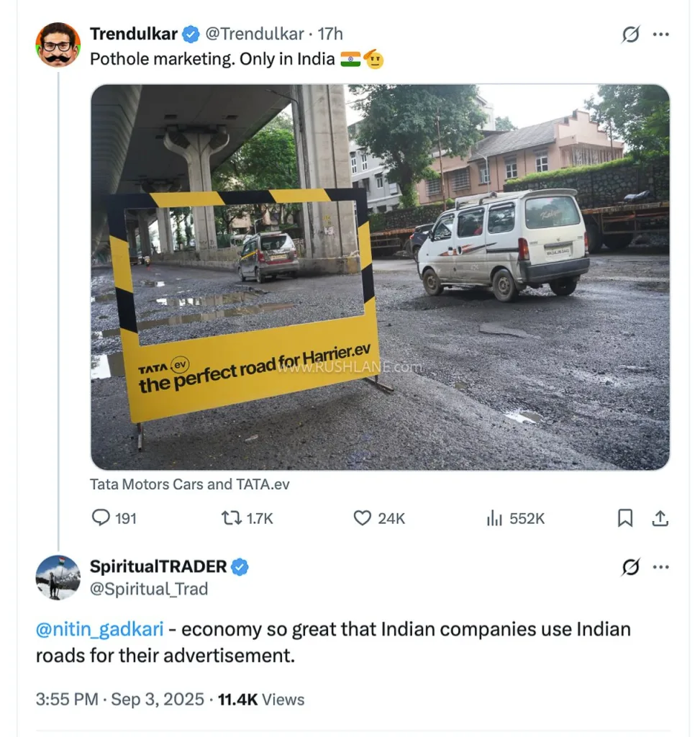700x737 pixels.
Task: Open Trendulkar's profile avatar
Action: (58, 44)
